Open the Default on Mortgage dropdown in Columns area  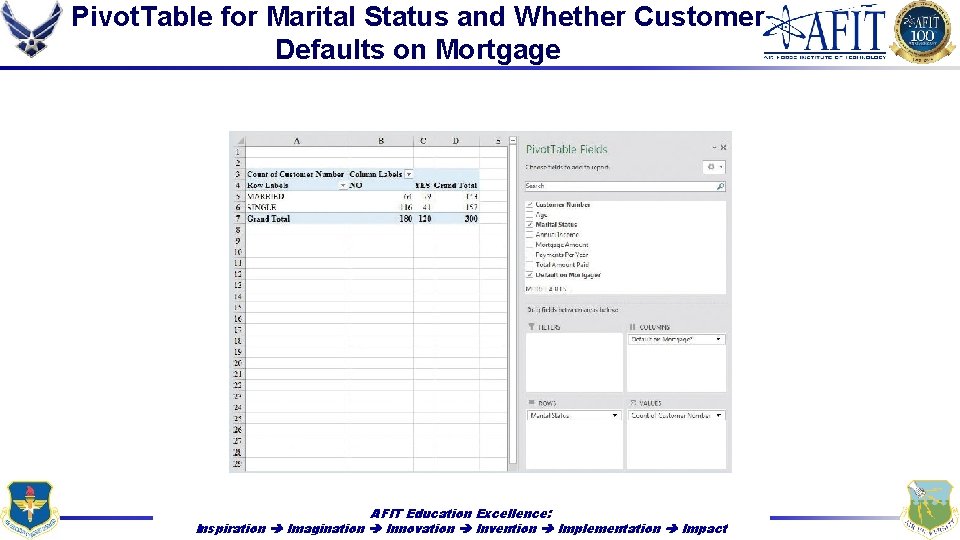pyautogui.click(x=718, y=339)
